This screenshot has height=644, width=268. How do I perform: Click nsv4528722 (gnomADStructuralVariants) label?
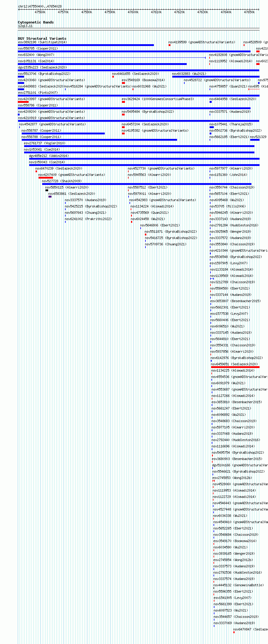click(x=217, y=80)
